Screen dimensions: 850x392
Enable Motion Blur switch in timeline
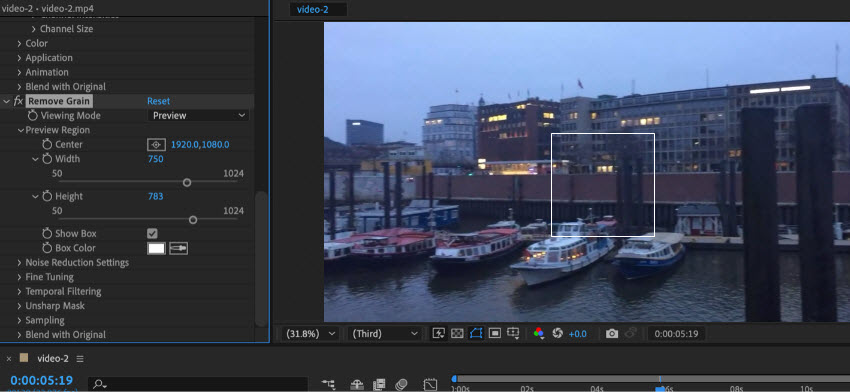coord(401,384)
